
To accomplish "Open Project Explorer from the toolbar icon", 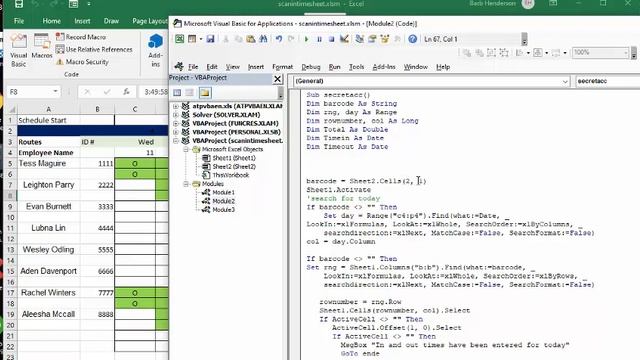I will (x=360, y=39).
